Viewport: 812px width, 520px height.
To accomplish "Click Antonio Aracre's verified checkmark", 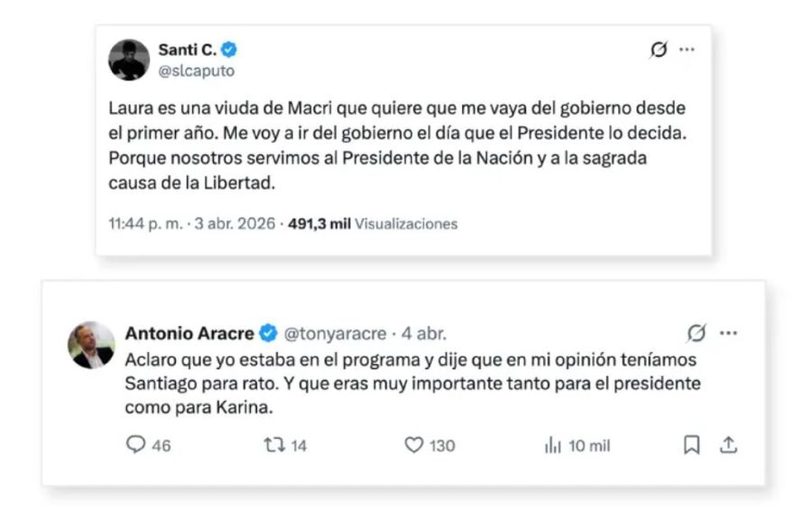I will [x=267, y=332].
